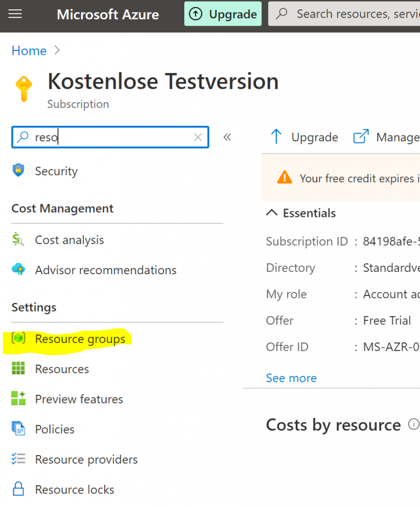Click the 'Subscription' subtitle under the title
420x506 pixels.
click(78, 104)
